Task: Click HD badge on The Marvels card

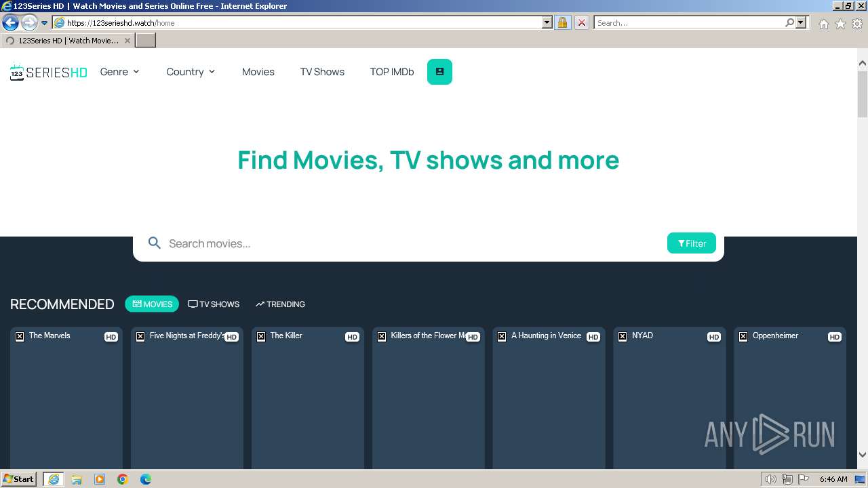Action: tap(111, 337)
